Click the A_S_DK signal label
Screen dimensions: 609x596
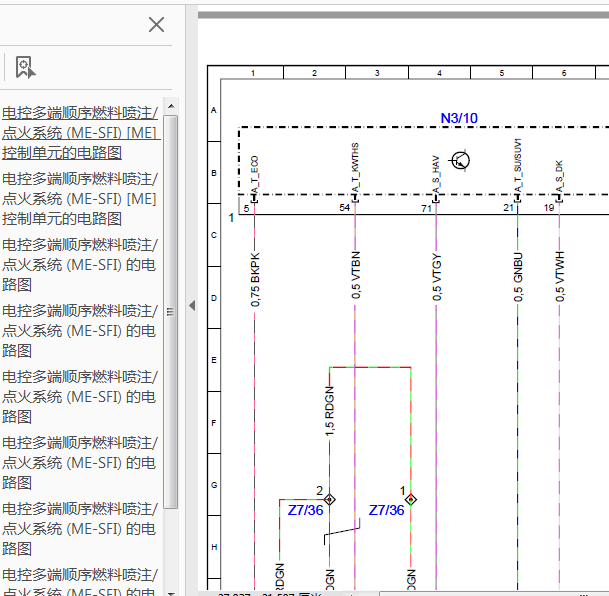point(559,177)
